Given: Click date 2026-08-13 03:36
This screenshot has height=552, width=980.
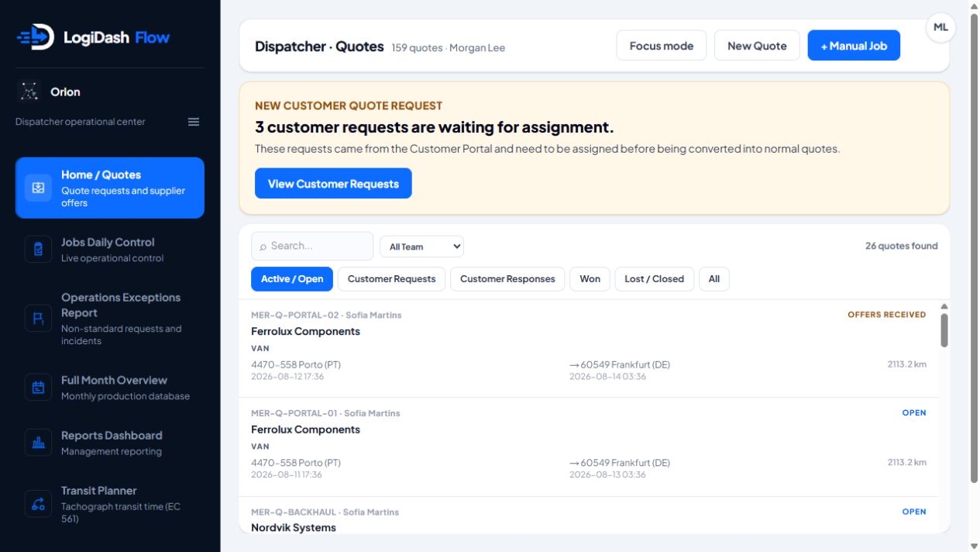Looking at the screenshot, I should click(607, 475).
